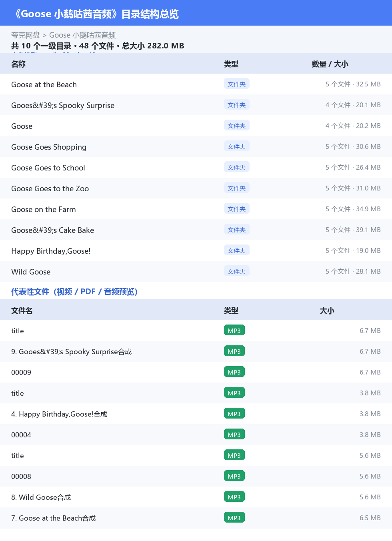
Task: Open the Gooes's Spooky Surprise folder
Action: [63, 105]
